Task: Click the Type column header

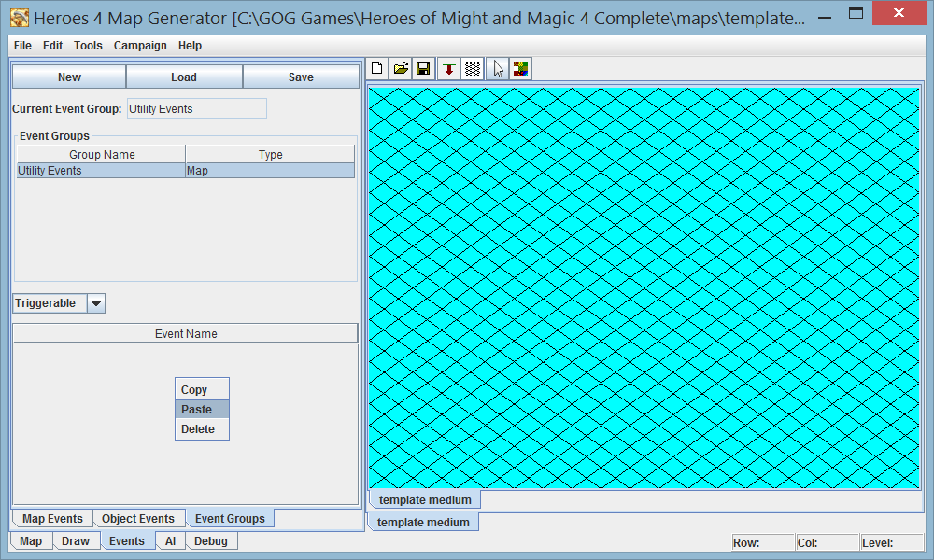Action: (x=270, y=155)
